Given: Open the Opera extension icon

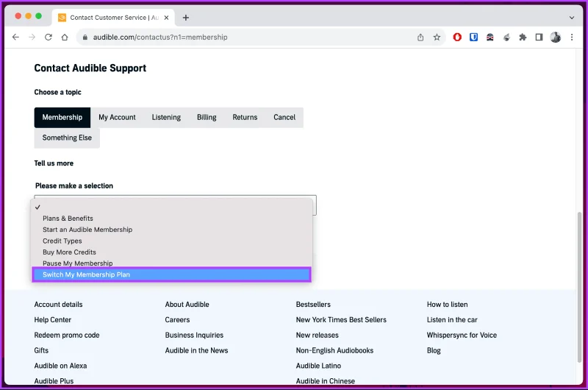Looking at the screenshot, I should tap(457, 38).
